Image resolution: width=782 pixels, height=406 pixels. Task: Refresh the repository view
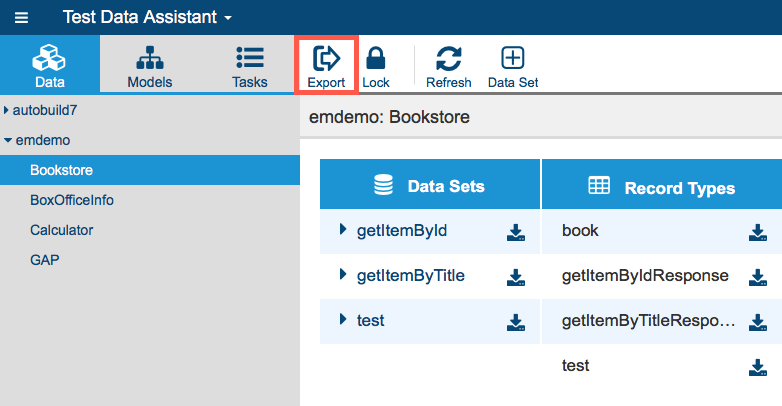pos(448,67)
